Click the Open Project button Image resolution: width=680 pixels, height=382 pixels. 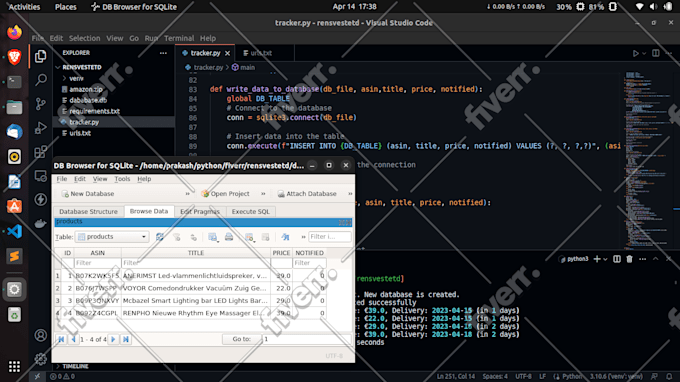(x=226, y=194)
